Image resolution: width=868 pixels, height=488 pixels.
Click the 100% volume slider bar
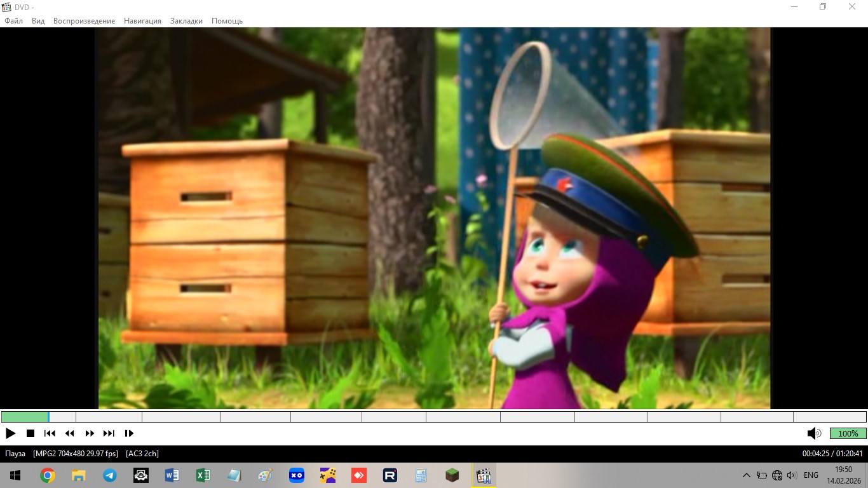click(848, 433)
